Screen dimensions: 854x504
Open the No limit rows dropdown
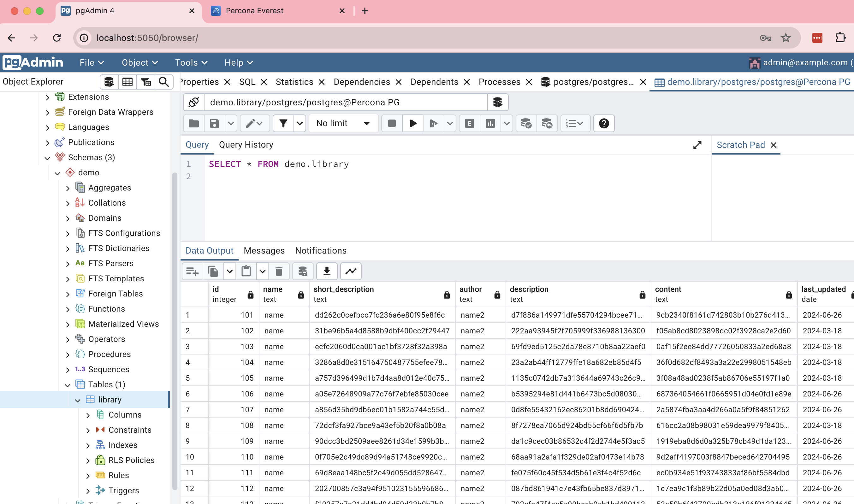tap(343, 123)
